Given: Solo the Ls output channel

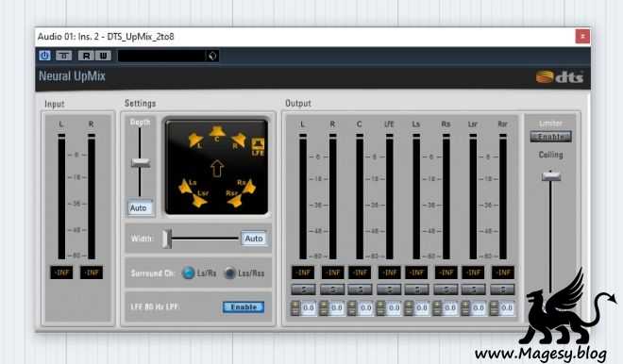Looking at the screenshot, I should 417,290.
